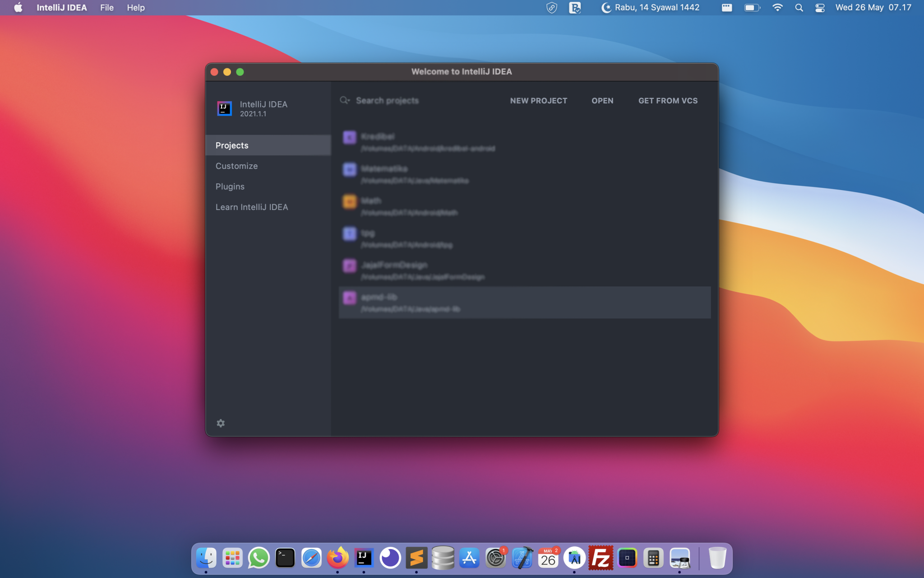Open Terminal from the dock
The image size is (924, 578).
coord(285,558)
